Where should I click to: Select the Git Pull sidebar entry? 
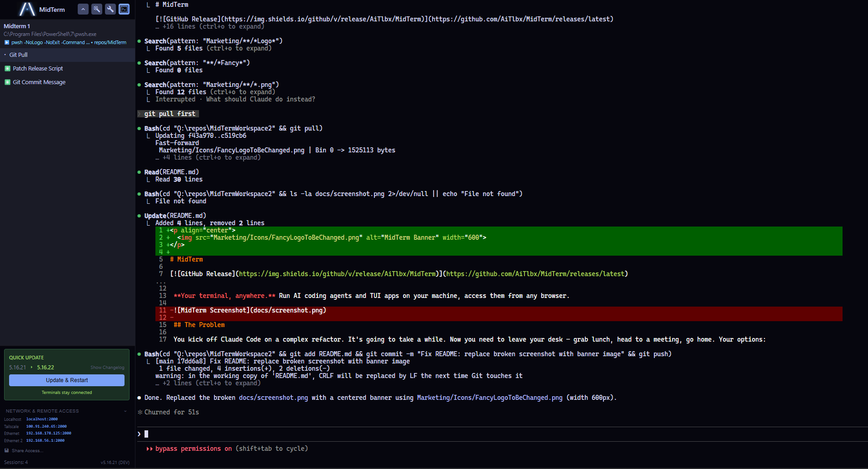coord(18,55)
